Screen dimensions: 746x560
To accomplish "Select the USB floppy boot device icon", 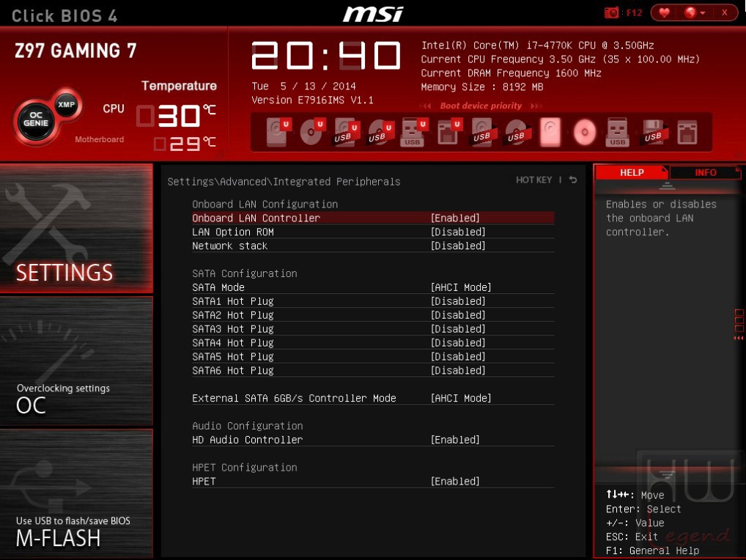I will pyautogui.click(x=654, y=132).
